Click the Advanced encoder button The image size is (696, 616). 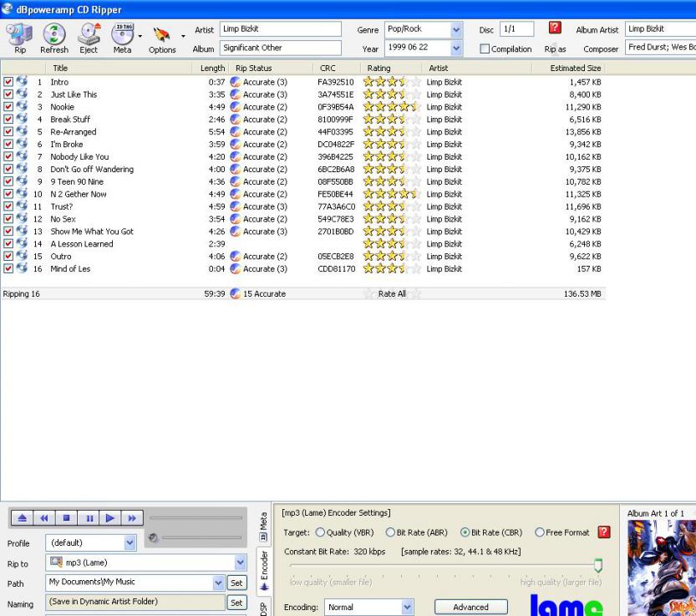(x=470, y=608)
